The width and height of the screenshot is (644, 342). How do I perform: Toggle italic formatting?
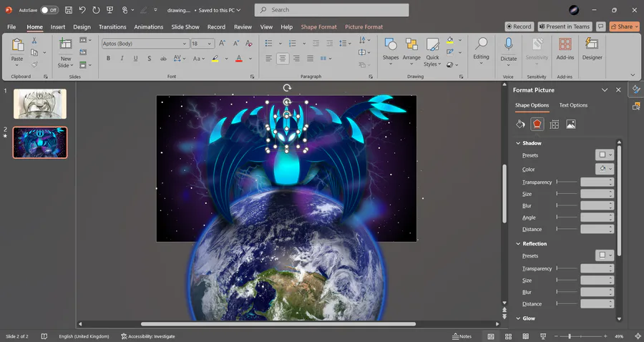pyautogui.click(x=122, y=59)
